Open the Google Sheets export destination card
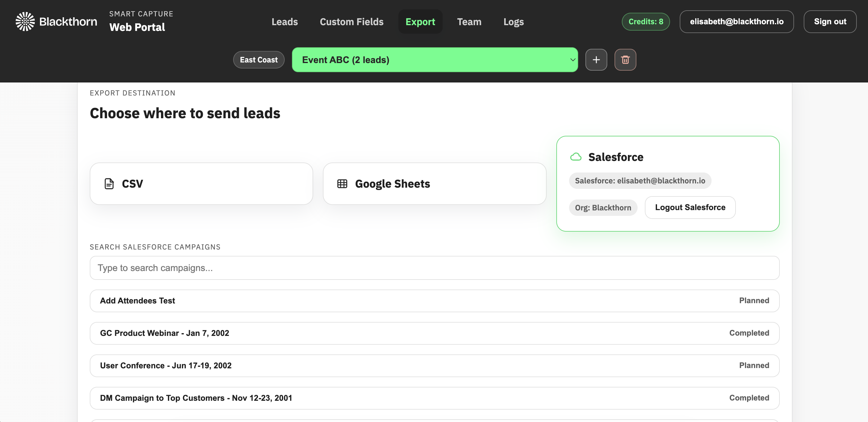 [x=434, y=183]
